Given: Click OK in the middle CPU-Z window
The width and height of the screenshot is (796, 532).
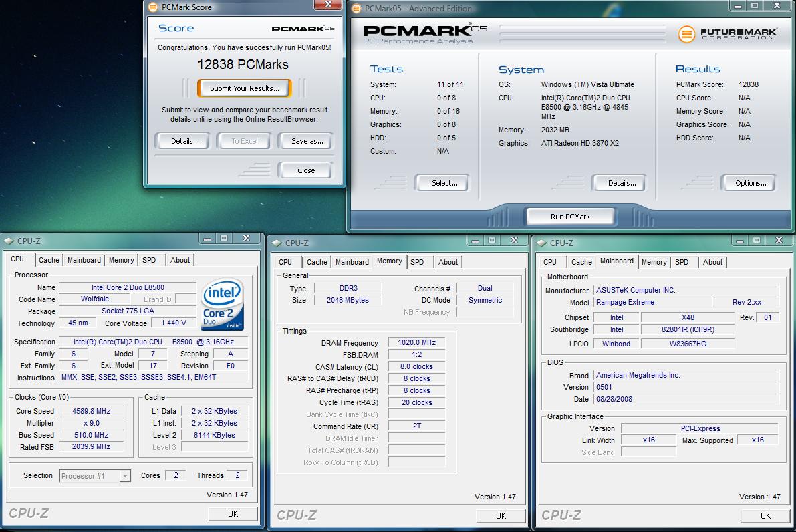Looking at the screenshot, I should click(x=501, y=516).
